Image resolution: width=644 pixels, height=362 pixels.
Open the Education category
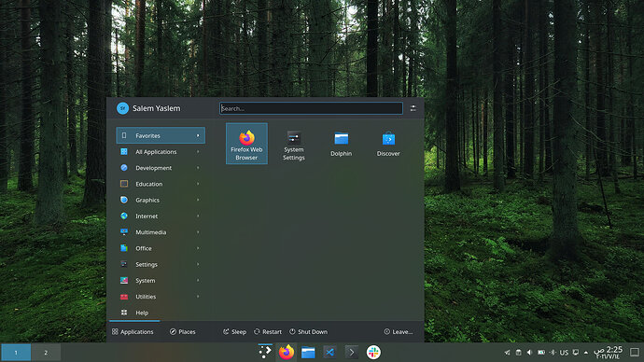[161, 184]
